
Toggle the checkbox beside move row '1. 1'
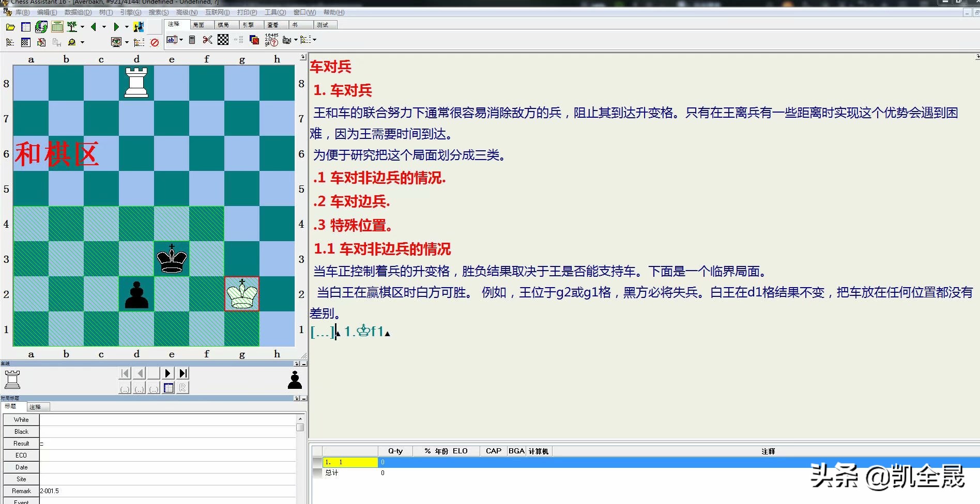click(317, 462)
